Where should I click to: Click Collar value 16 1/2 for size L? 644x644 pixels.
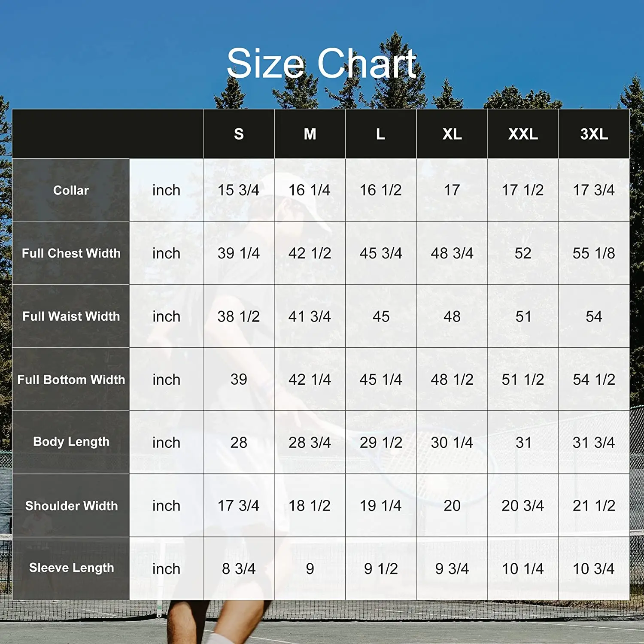(x=381, y=190)
